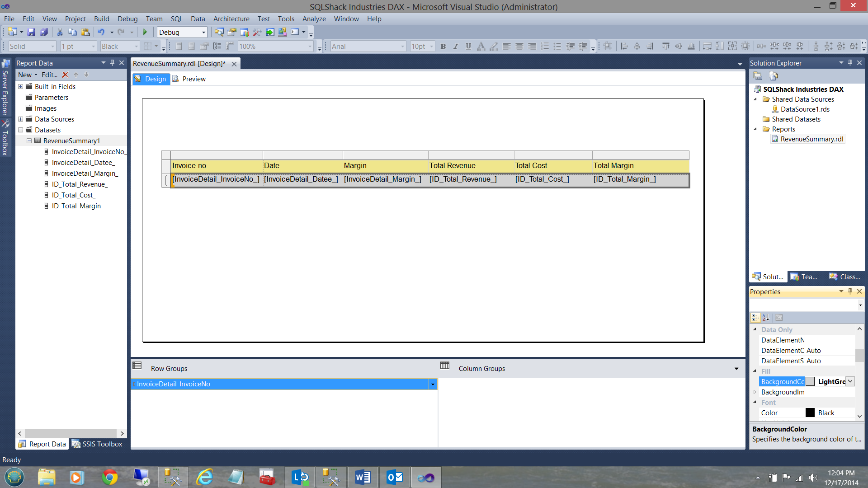
Task: Open the Debug configuration dropdown
Action: coord(203,33)
